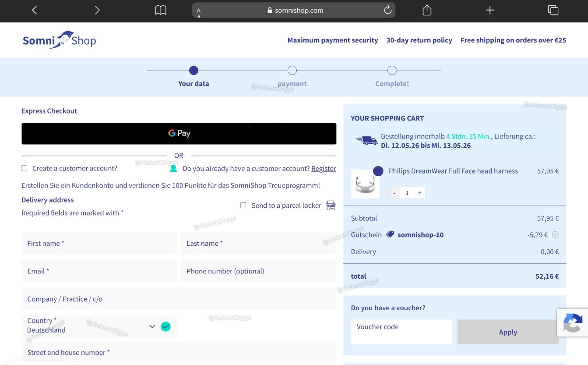Click the reCAPTCHA badge

(572, 323)
